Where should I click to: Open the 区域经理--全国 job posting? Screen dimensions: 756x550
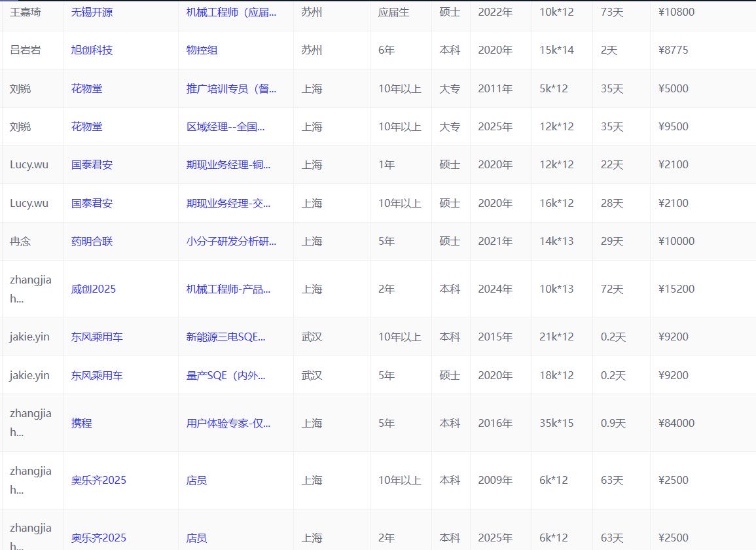(226, 126)
